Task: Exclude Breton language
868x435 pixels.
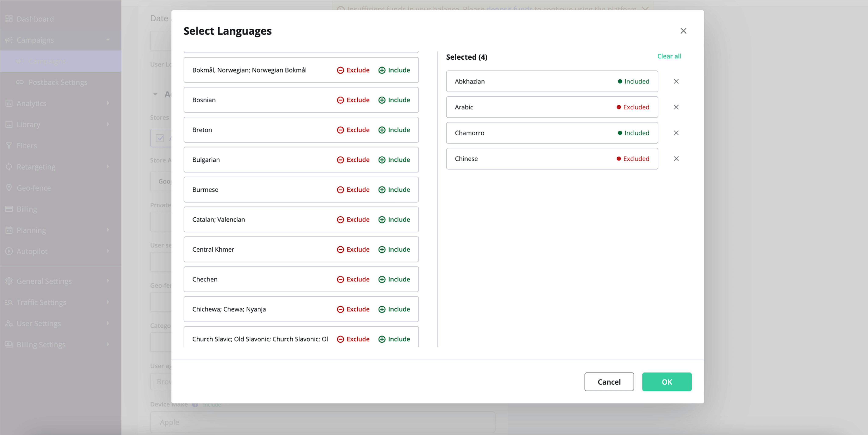Action: click(x=353, y=130)
